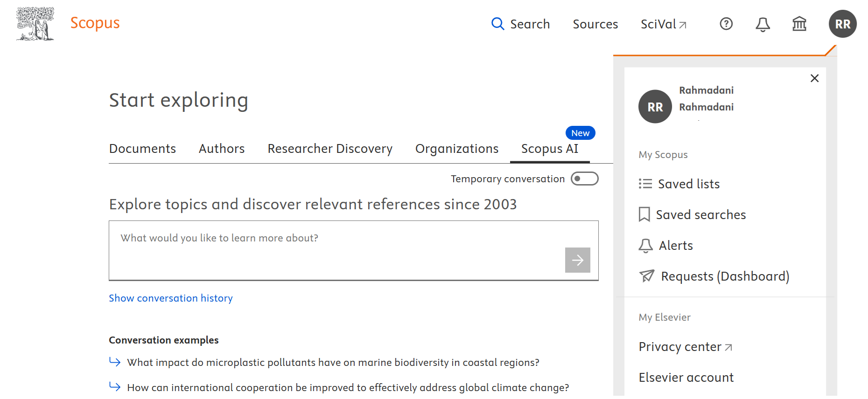Screen dimensions: 868x399
Task: Click the Requests paper plane icon
Action: click(647, 276)
